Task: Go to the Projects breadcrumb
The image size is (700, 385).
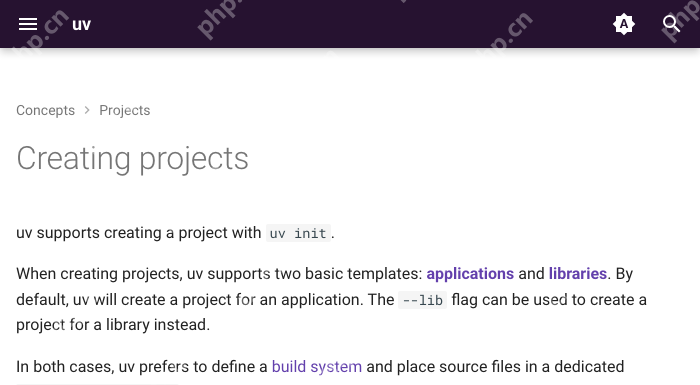Action: point(125,110)
